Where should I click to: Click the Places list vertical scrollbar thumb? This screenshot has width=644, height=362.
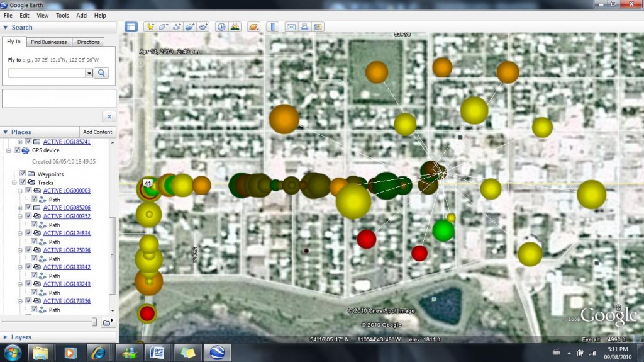click(x=112, y=256)
